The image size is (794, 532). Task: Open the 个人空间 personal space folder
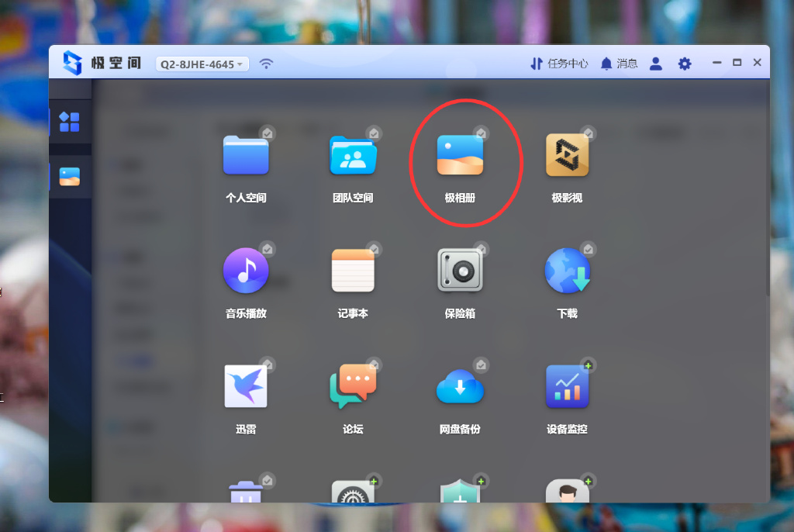pyautogui.click(x=246, y=155)
